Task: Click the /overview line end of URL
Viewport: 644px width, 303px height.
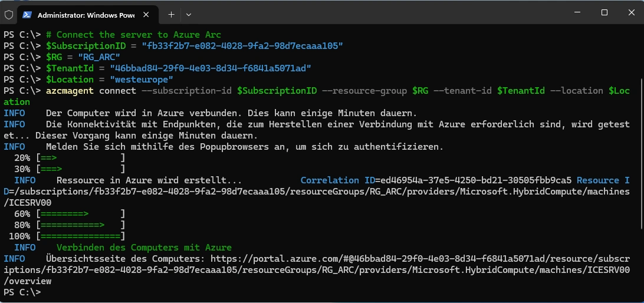Action: click(28, 281)
